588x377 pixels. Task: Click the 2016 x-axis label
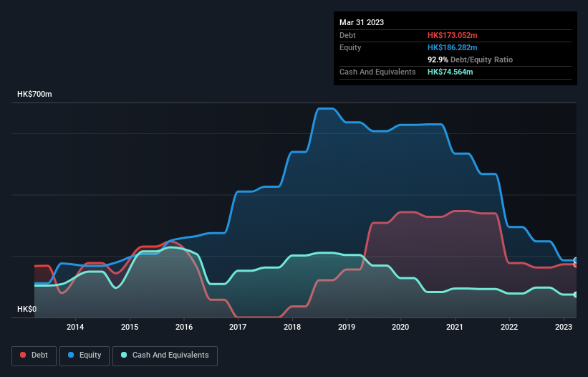pos(184,327)
